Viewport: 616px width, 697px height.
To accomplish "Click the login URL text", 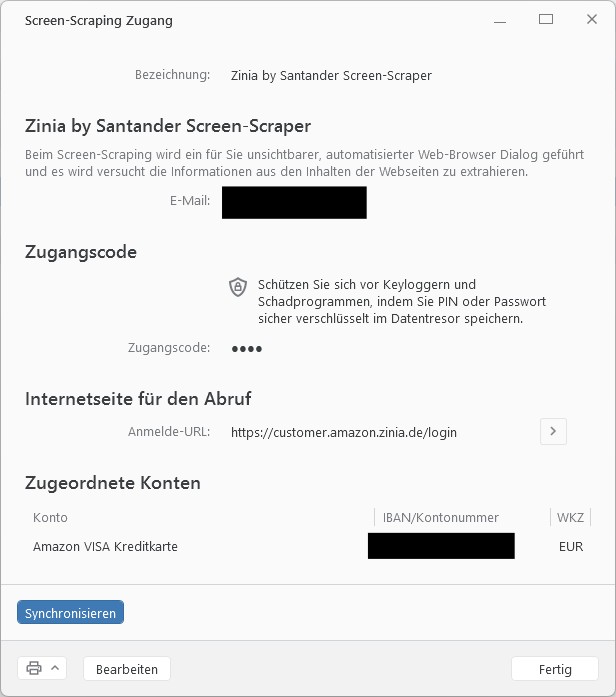I will (344, 433).
